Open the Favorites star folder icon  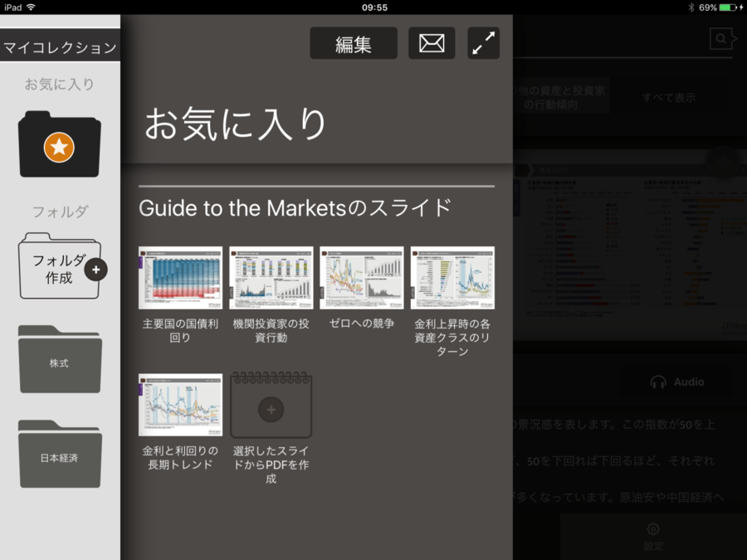click(59, 144)
